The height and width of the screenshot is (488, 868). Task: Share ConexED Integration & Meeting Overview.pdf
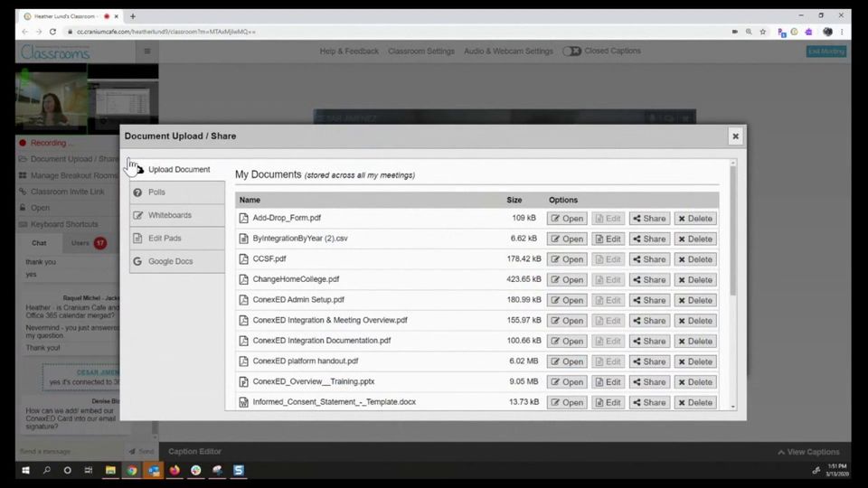point(649,321)
